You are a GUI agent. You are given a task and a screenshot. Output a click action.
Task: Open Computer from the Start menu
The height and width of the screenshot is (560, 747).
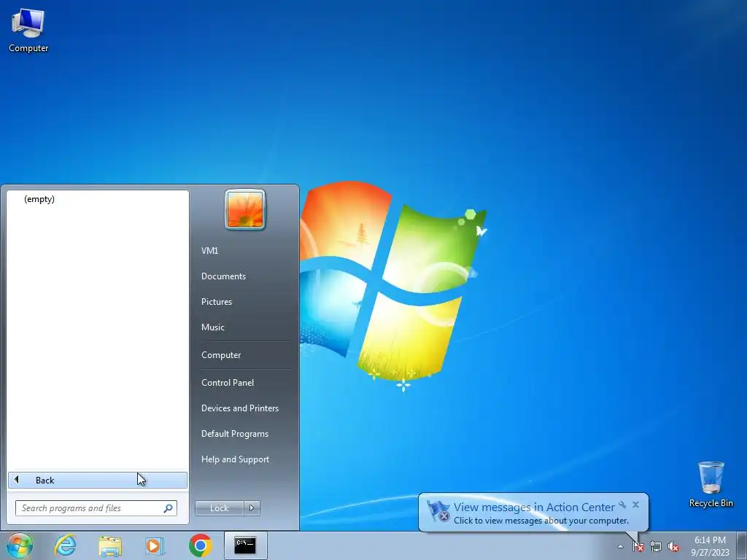coord(220,355)
